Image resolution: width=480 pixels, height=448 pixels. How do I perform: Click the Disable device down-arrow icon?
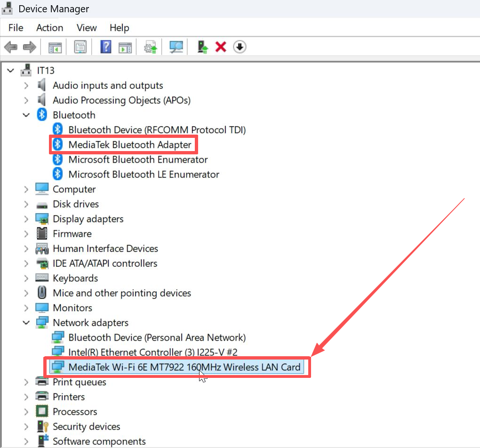(240, 47)
